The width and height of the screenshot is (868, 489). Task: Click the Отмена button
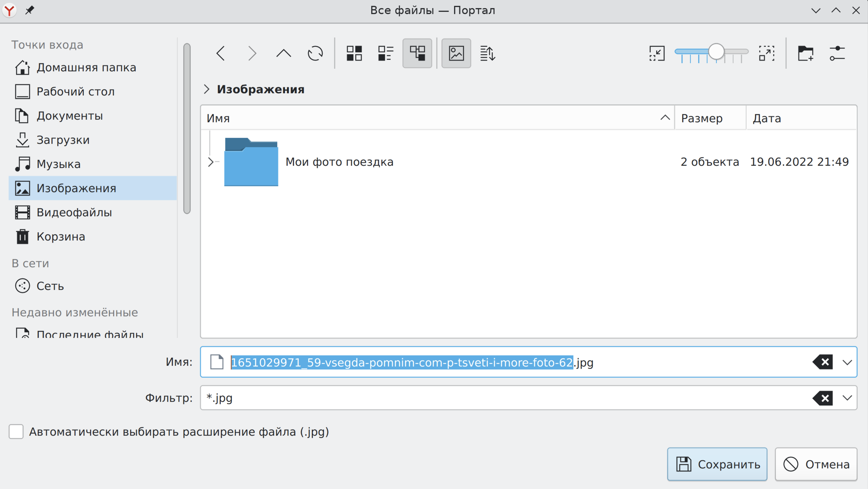click(816, 464)
